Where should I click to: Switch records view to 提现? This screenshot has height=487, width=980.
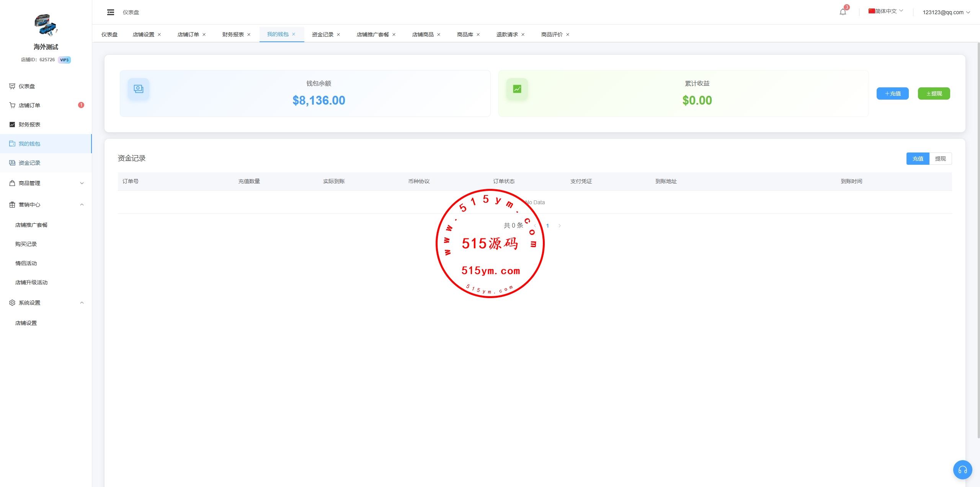click(940, 159)
